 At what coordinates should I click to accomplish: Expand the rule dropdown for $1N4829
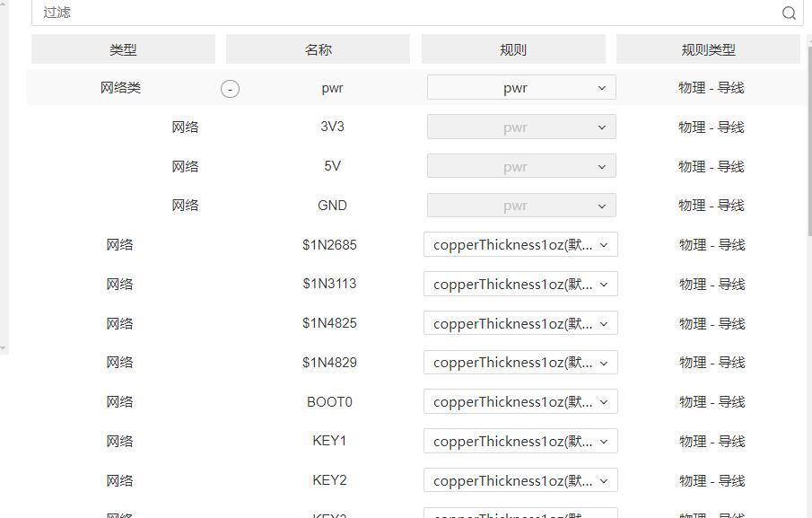tap(520, 363)
